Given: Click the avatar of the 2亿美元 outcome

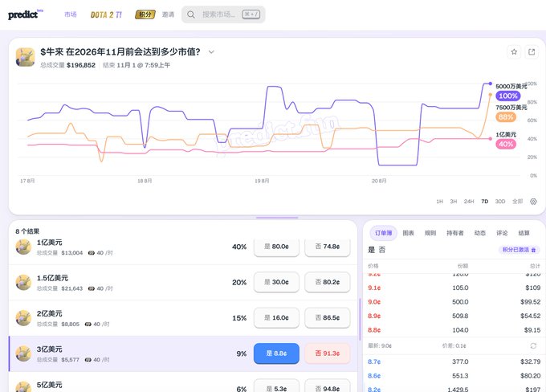Looking at the screenshot, I should pyautogui.click(x=23, y=318).
